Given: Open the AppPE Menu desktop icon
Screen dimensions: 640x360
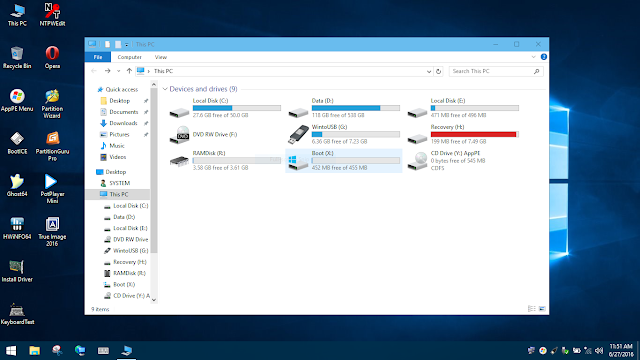Looking at the screenshot, I should click(17, 100).
